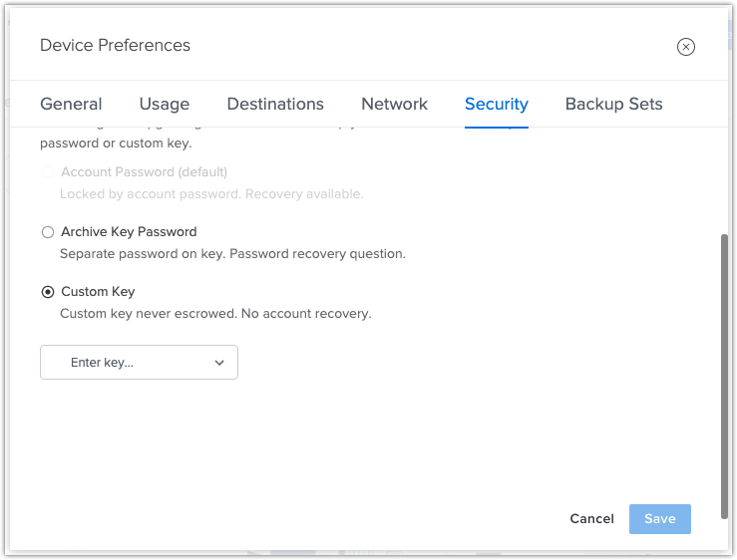
Task: Click inside the Enter key field
Action: point(139,363)
